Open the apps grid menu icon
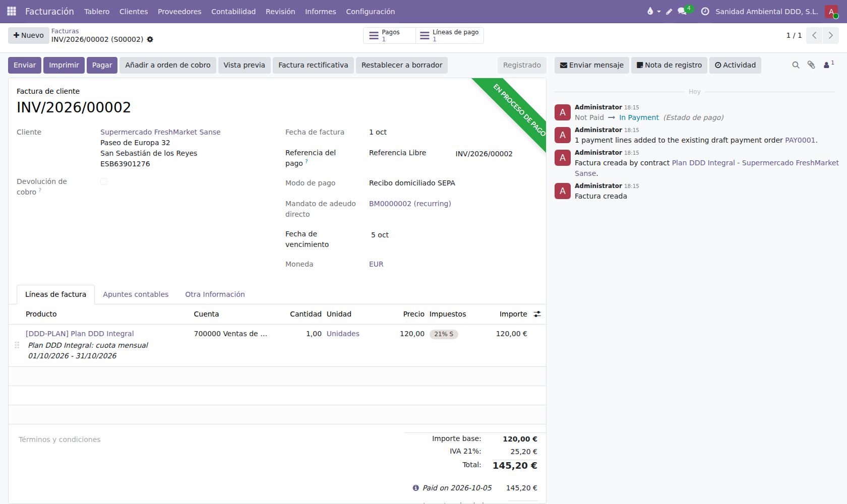 pyautogui.click(x=12, y=11)
